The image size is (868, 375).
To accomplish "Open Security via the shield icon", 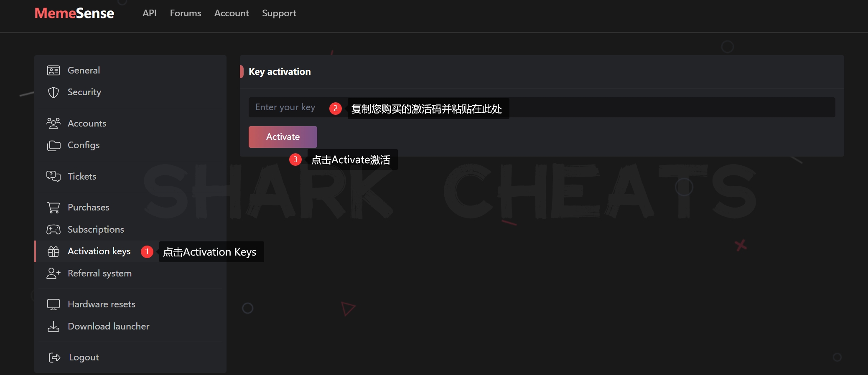I will point(53,92).
